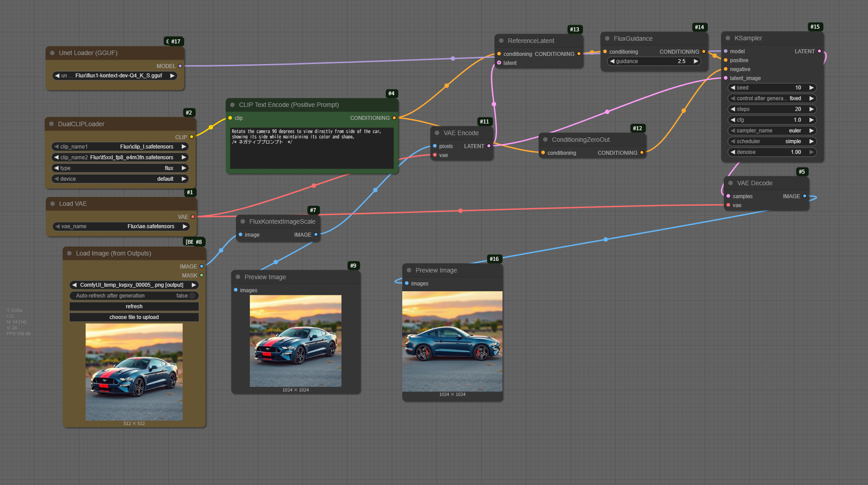The height and width of the screenshot is (485, 868).
Task: Collapse the DualCLIPLoader node dot
Action: tap(51, 124)
